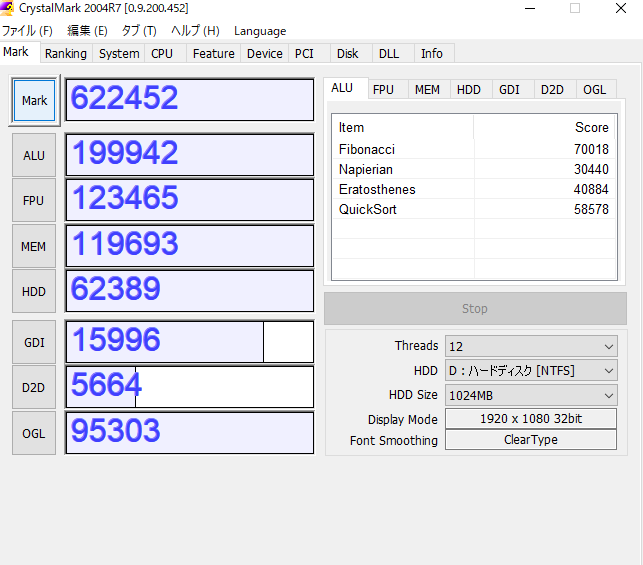Image resolution: width=643 pixels, height=565 pixels.
Task: Open the 編集 (E) menu
Action: point(87,31)
